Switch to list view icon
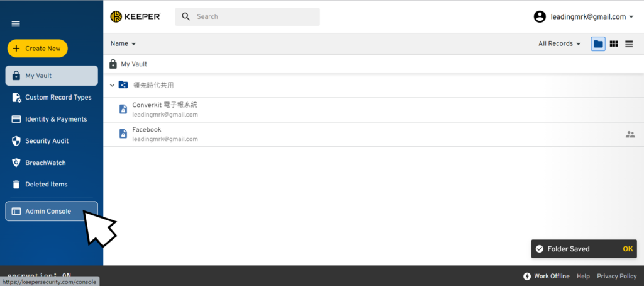 point(629,43)
